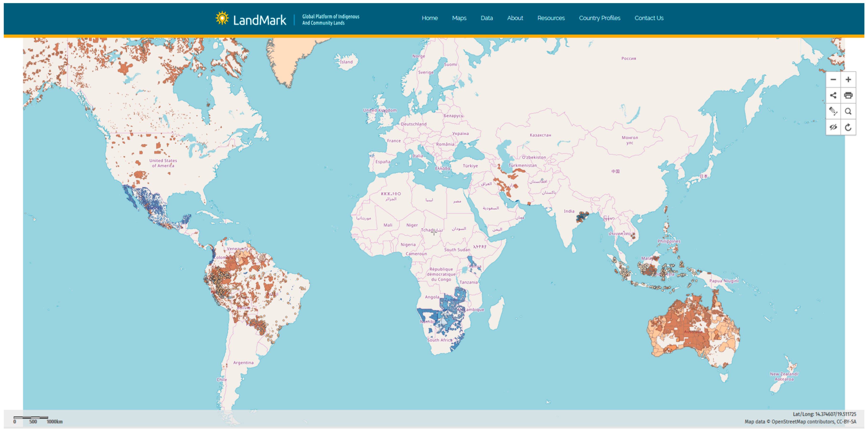
Task: Hide map layers with the eye icon
Action: (833, 127)
